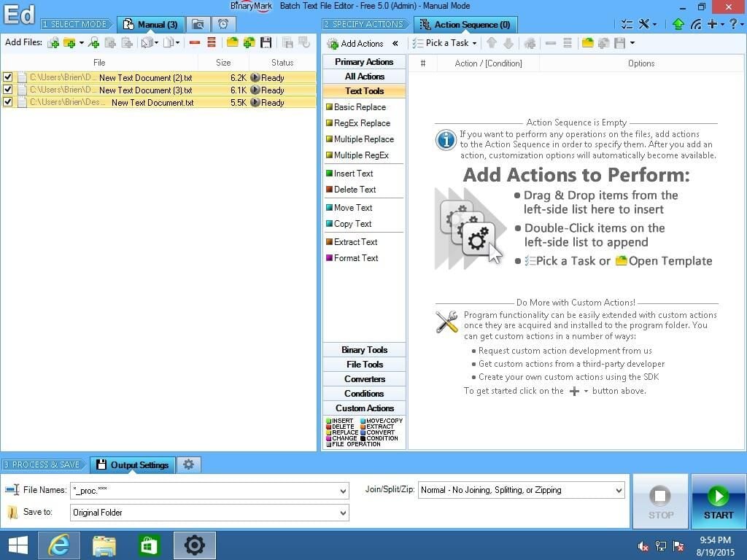
Task: Open Internet Explorer from taskbar
Action: (x=58, y=545)
